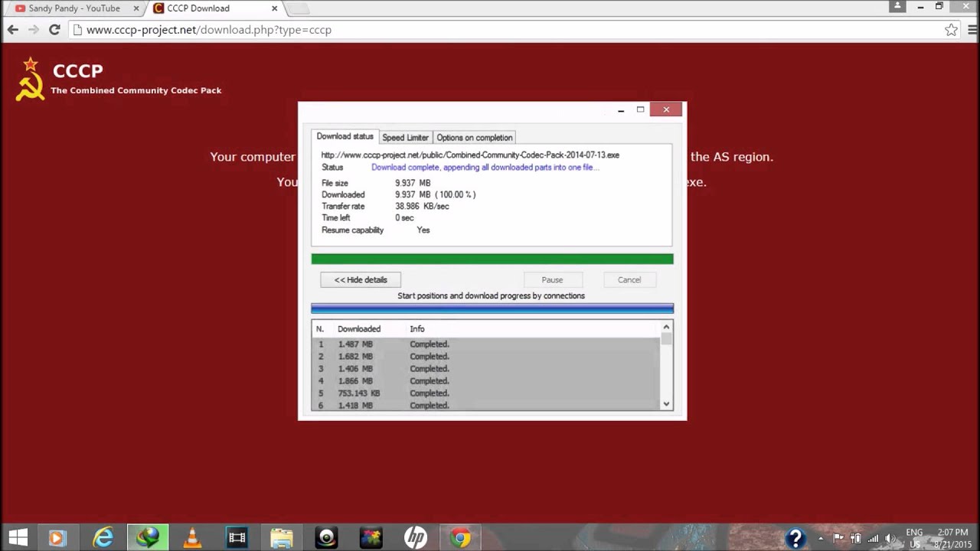Click the Cancel download button
The height and width of the screenshot is (551, 980).
(x=629, y=280)
